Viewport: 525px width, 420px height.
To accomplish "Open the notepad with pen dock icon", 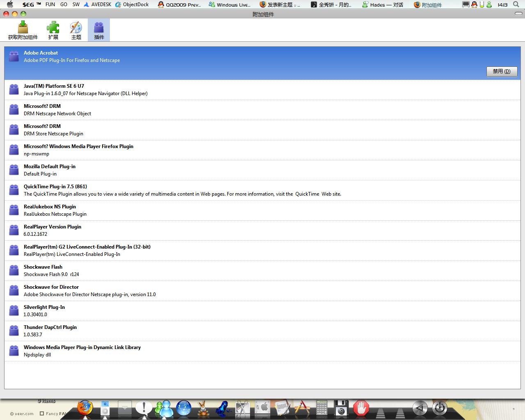I will 282,409.
